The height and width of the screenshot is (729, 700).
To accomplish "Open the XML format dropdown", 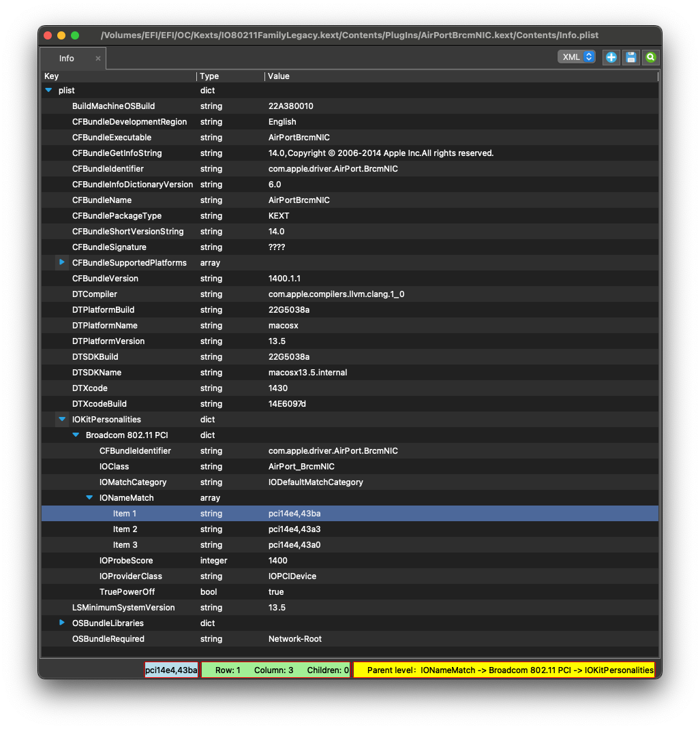I will pyautogui.click(x=576, y=57).
